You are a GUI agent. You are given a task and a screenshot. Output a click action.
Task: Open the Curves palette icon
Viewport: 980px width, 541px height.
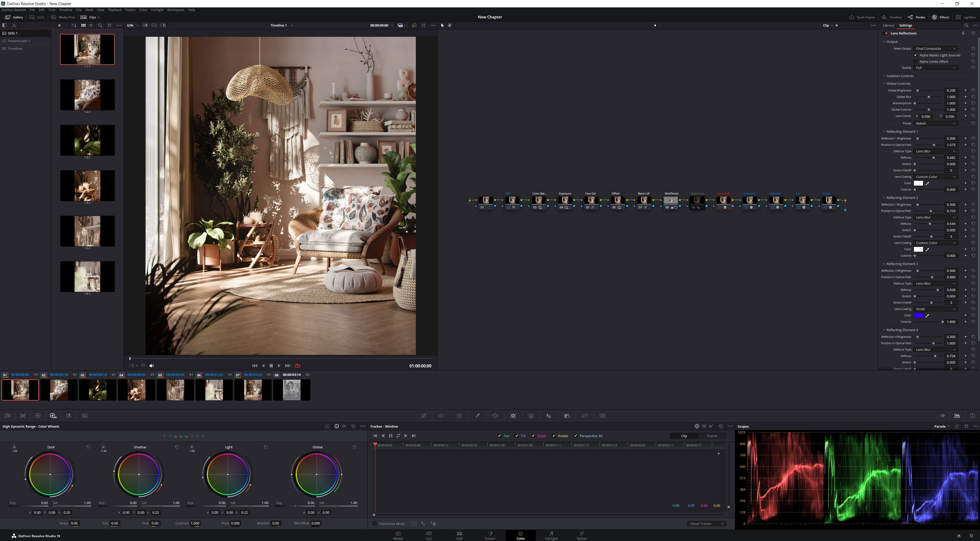pyautogui.click(x=424, y=416)
